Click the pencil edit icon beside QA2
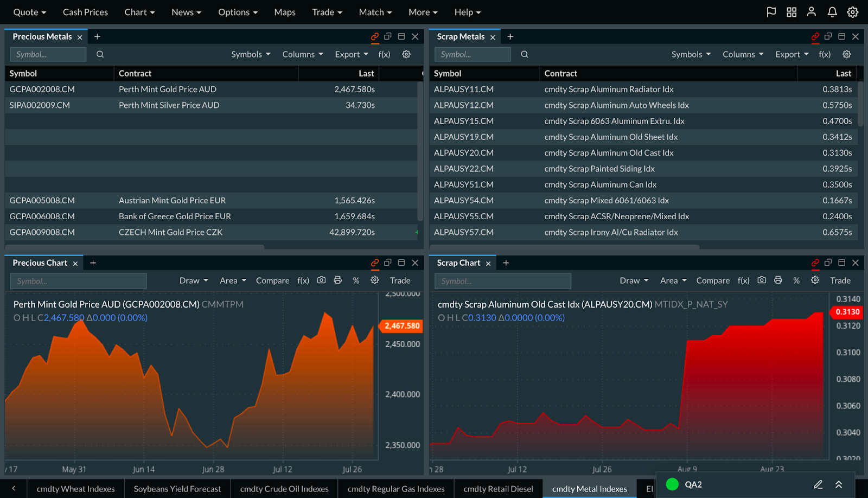Screen dimensions: 868x498 pos(818,484)
